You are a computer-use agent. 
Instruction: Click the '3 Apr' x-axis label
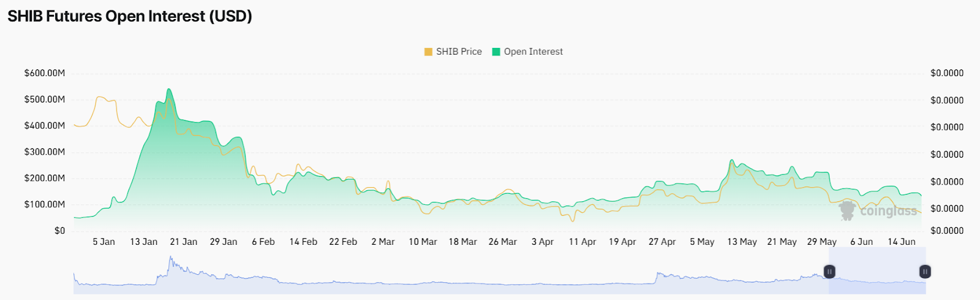[x=543, y=242]
